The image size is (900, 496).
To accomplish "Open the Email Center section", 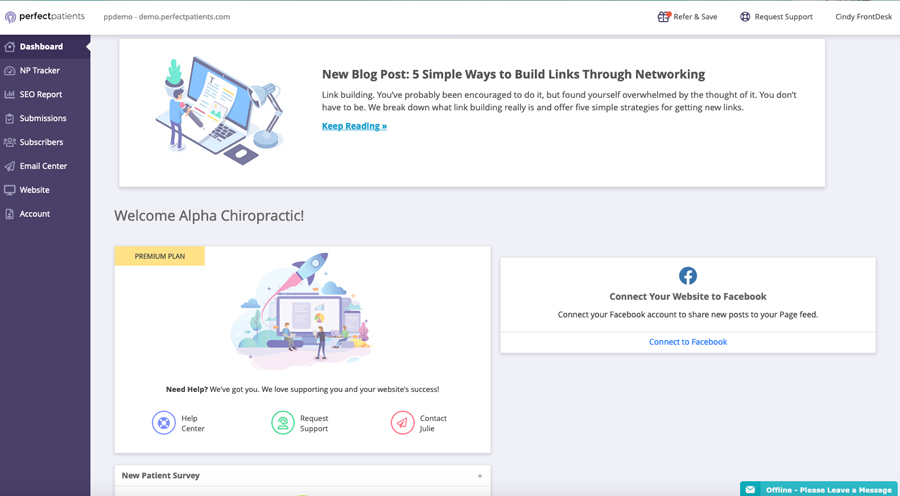I will pyautogui.click(x=45, y=166).
